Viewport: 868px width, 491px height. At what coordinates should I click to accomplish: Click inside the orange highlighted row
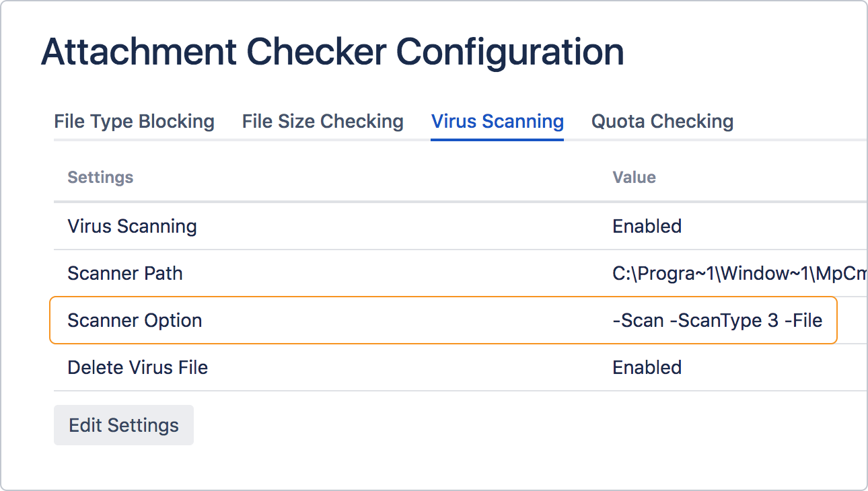[x=336, y=321]
